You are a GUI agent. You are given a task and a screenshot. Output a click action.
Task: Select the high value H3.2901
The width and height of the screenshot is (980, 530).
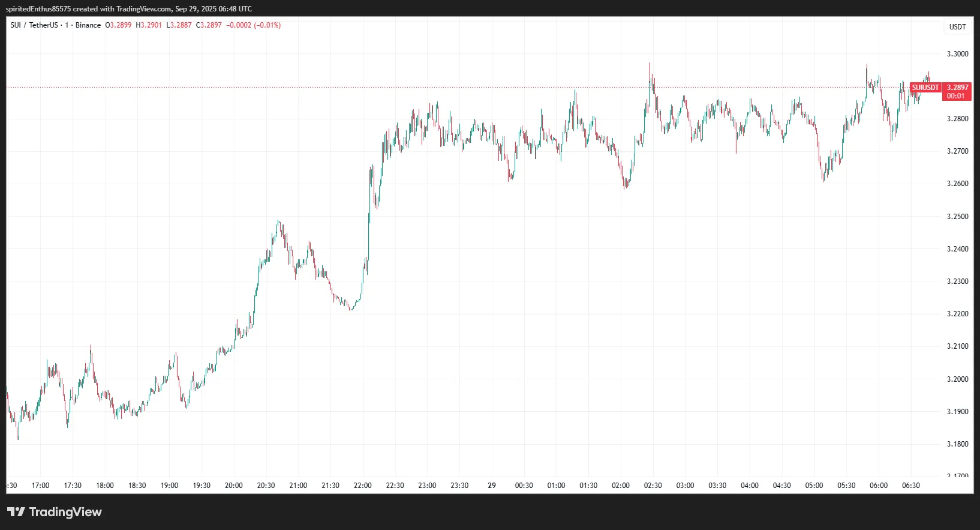point(149,25)
